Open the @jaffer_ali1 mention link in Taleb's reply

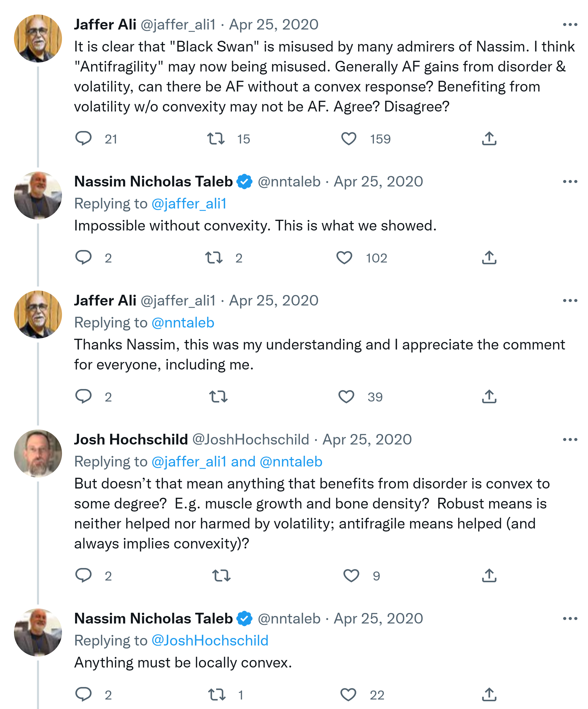click(189, 203)
